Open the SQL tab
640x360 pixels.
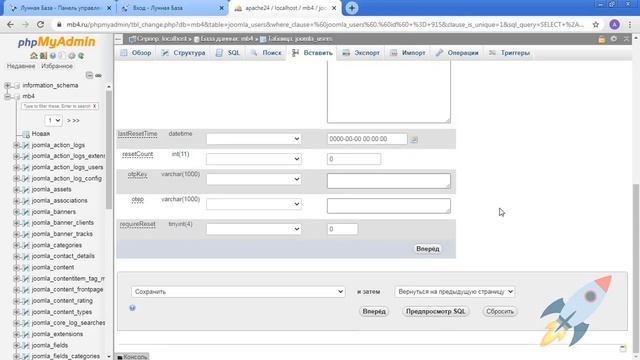click(228, 53)
